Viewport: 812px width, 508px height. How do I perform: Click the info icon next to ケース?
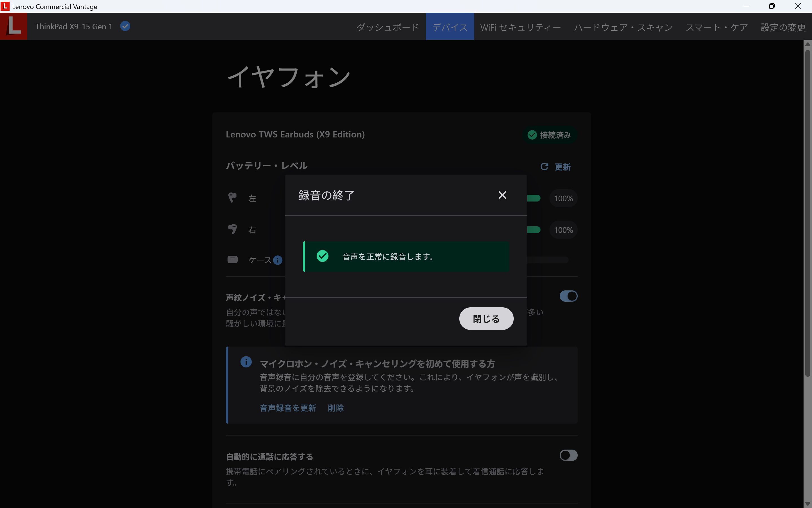[x=277, y=260]
